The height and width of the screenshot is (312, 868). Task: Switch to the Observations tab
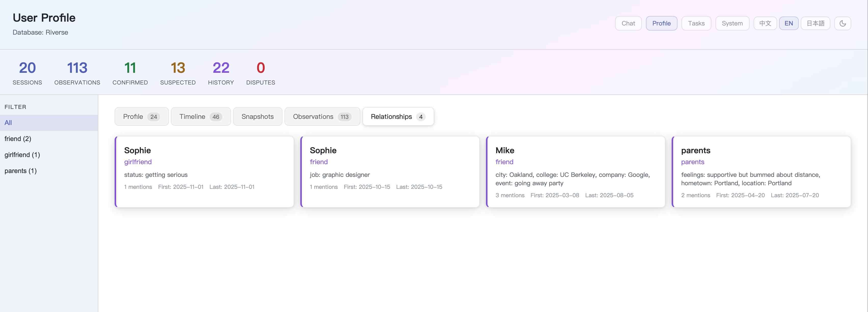tap(322, 117)
